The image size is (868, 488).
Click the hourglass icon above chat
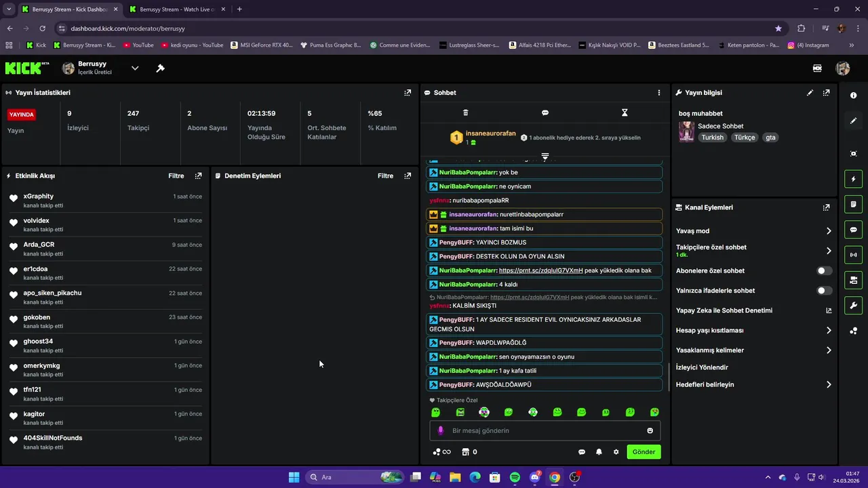[625, 113]
